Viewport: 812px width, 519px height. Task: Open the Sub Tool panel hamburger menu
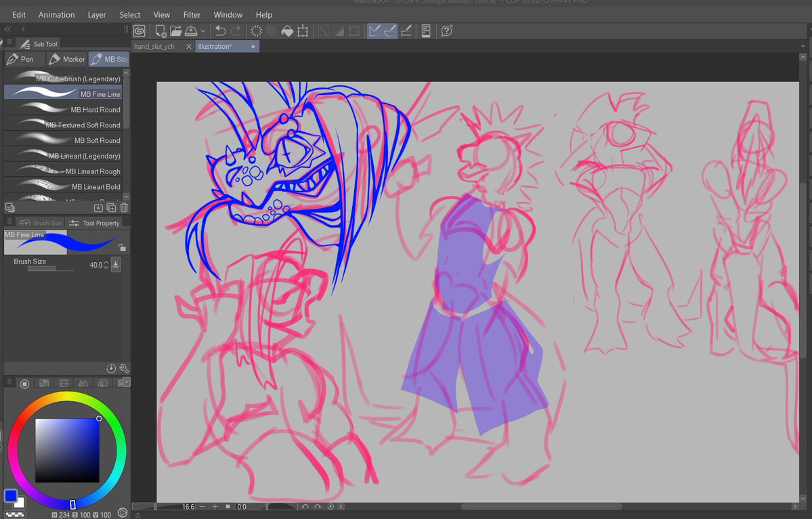pos(9,43)
